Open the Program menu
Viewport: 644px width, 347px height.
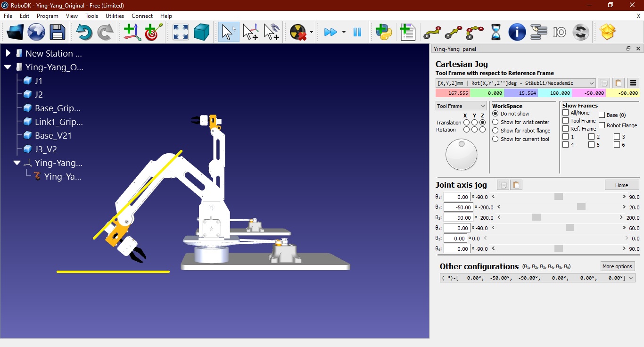pos(48,16)
